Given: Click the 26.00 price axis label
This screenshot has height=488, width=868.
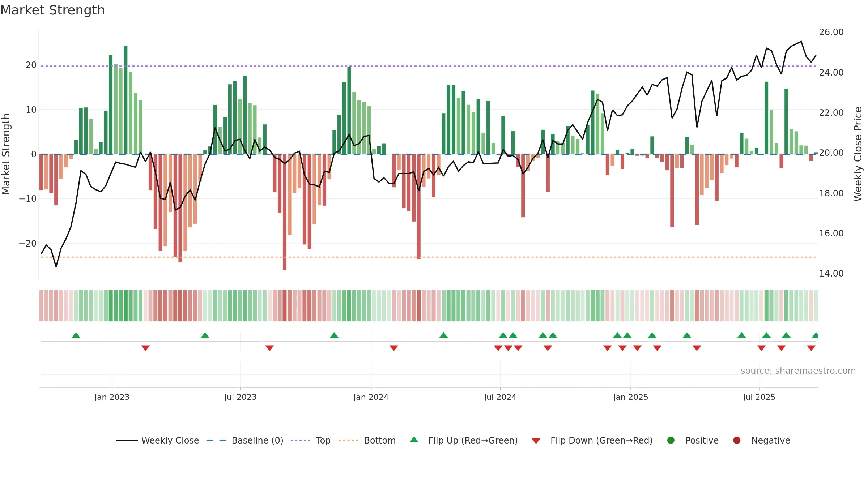Looking at the screenshot, I should 831,32.
